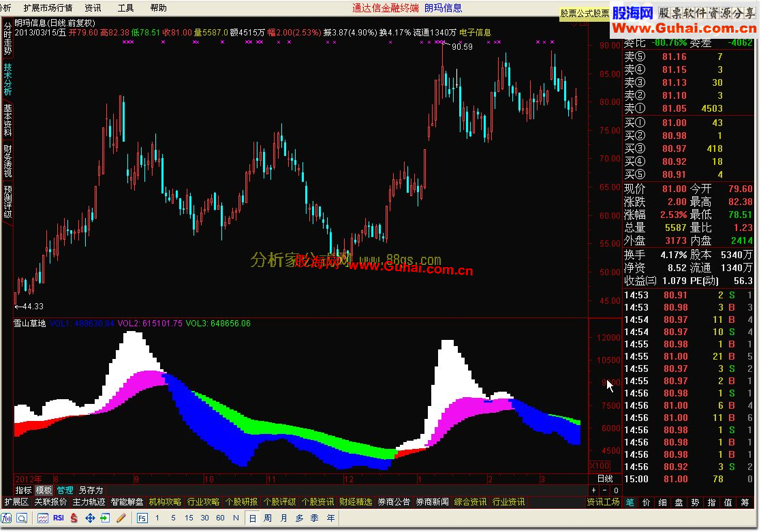The image size is (761, 532).
Task: Open the 扩展市场行情 menu
Action: point(48,7)
